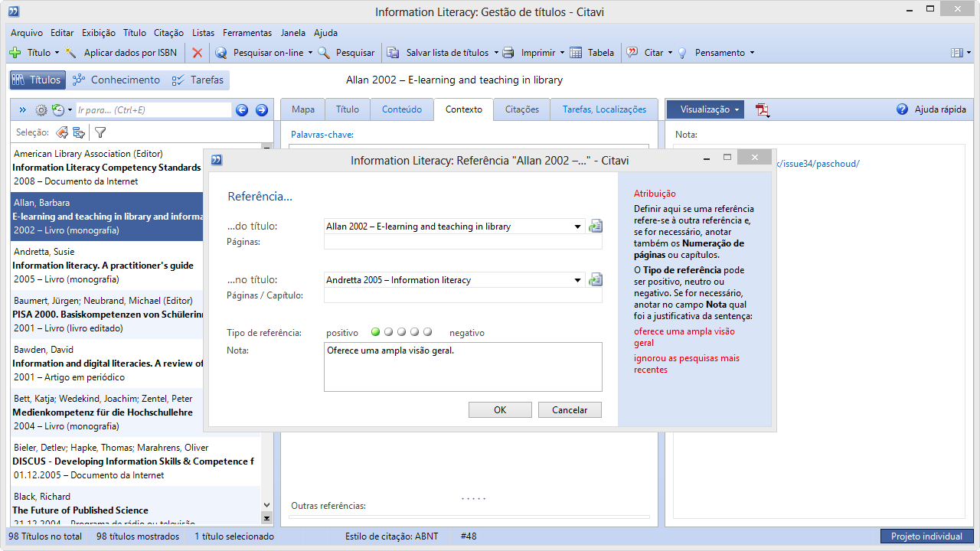The height and width of the screenshot is (551, 980).
Task: Open the Exibição menu
Action: pyautogui.click(x=98, y=33)
